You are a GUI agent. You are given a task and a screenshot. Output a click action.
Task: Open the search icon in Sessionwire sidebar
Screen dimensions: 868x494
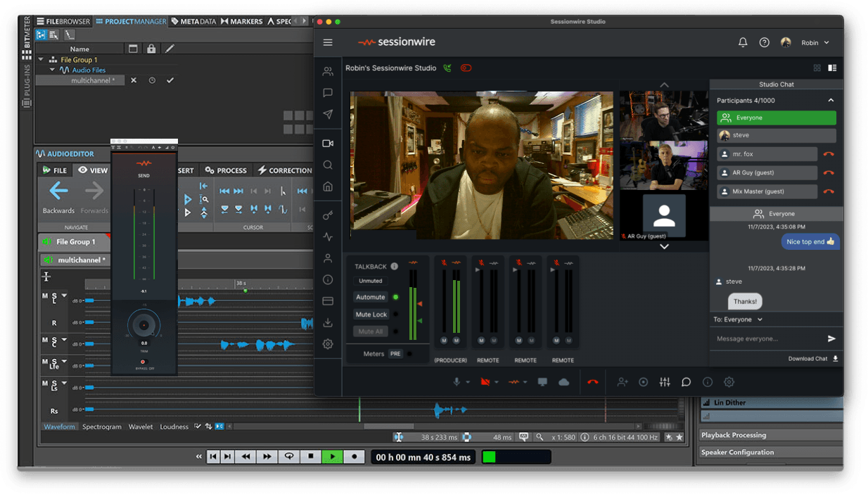(328, 165)
